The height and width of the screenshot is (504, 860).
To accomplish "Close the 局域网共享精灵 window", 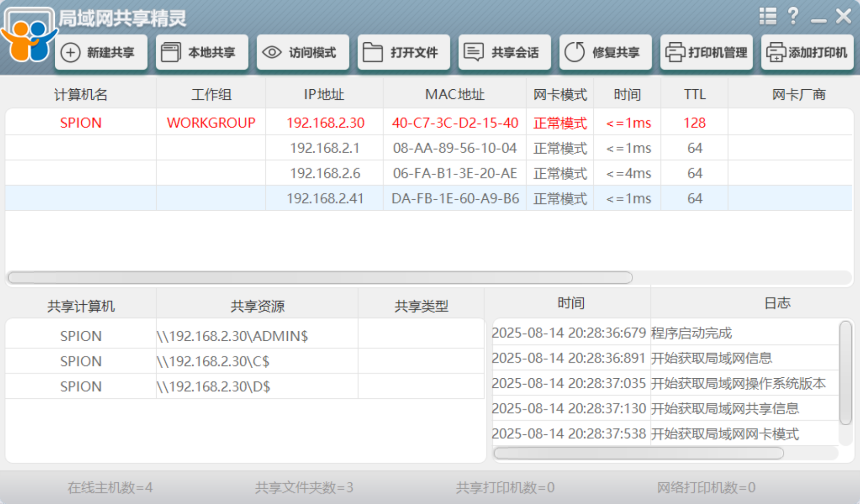I will (844, 16).
